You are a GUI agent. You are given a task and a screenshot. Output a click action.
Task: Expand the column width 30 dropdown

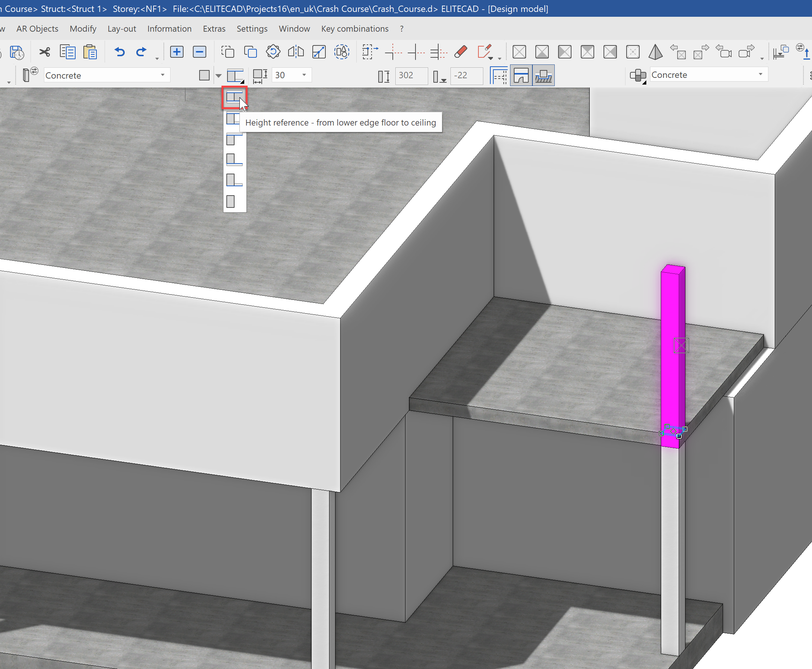304,75
